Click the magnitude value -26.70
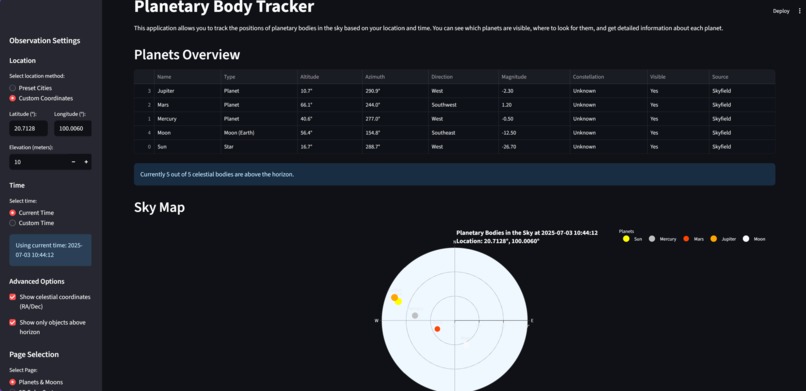 (534, 146)
